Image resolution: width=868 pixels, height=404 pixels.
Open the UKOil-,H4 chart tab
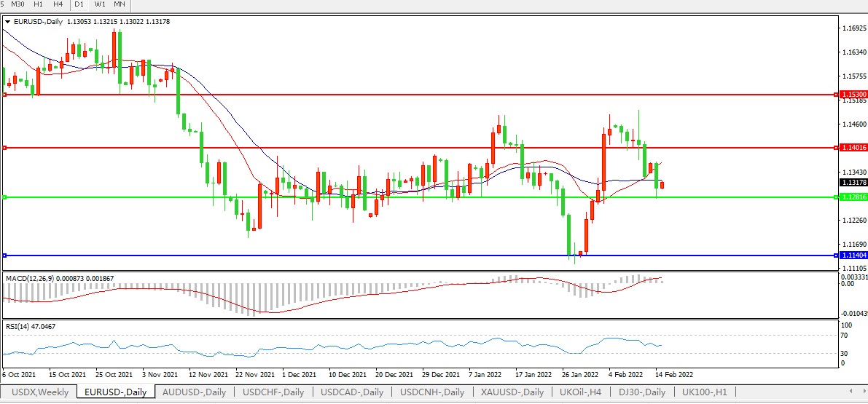[581, 392]
